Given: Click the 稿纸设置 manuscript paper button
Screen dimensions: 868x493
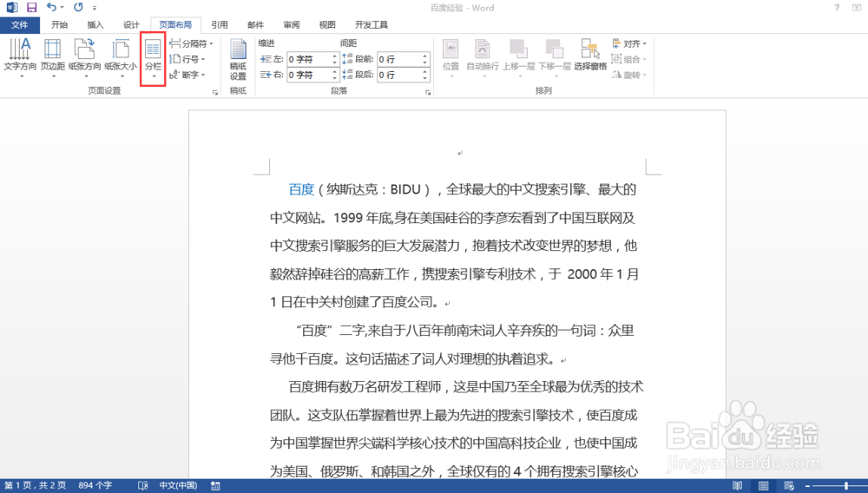Looking at the screenshot, I should click(x=238, y=60).
